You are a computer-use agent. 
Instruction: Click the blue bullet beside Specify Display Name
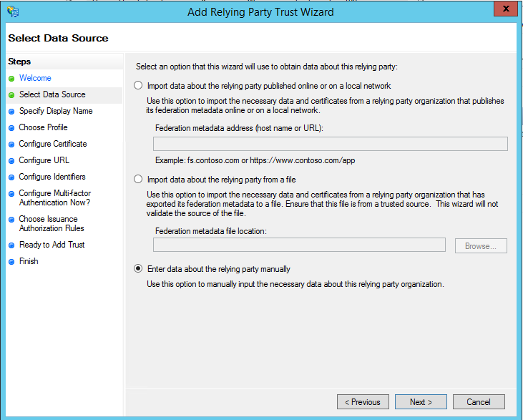(x=11, y=112)
